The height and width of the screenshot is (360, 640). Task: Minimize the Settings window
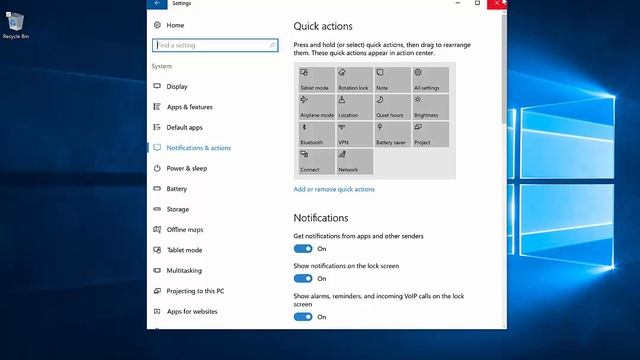pyautogui.click(x=458, y=3)
